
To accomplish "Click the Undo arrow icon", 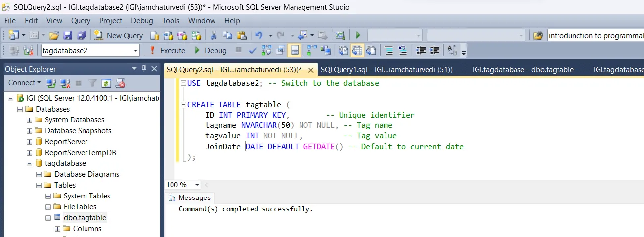I will click(x=258, y=35).
